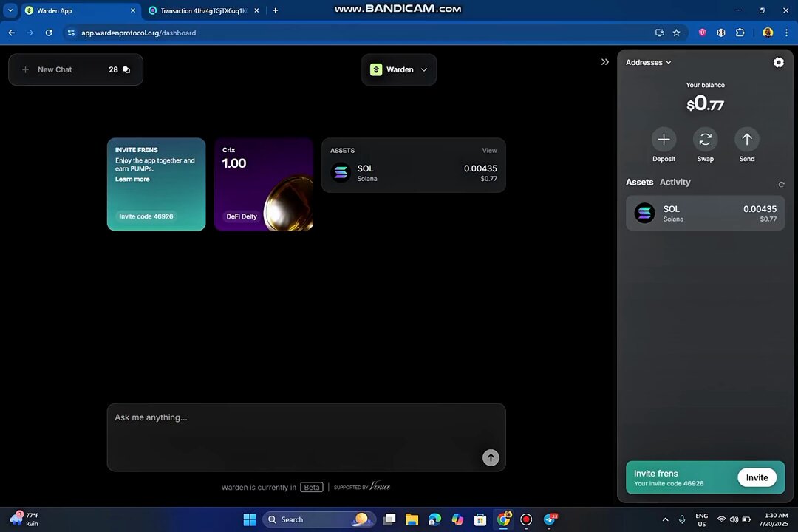Open the Swap tokens icon
798x532 pixels.
point(705,140)
